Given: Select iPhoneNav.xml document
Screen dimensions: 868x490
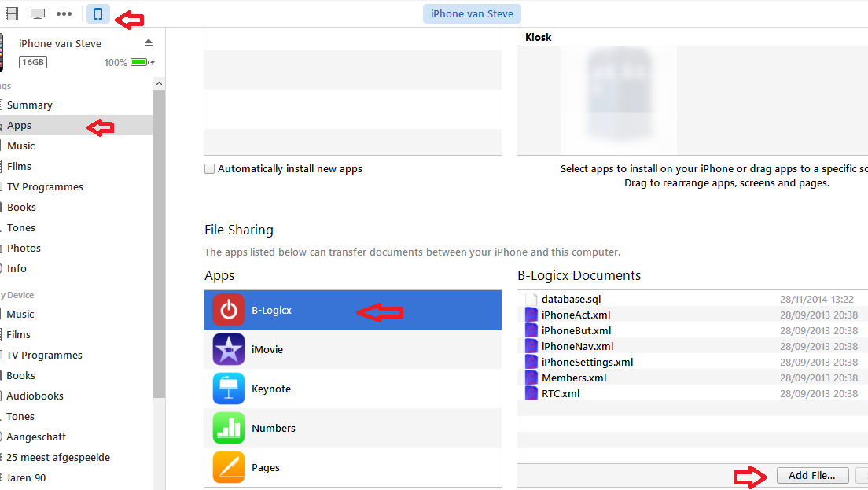Looking at the screenshot, I should click(x=693, y=346).
